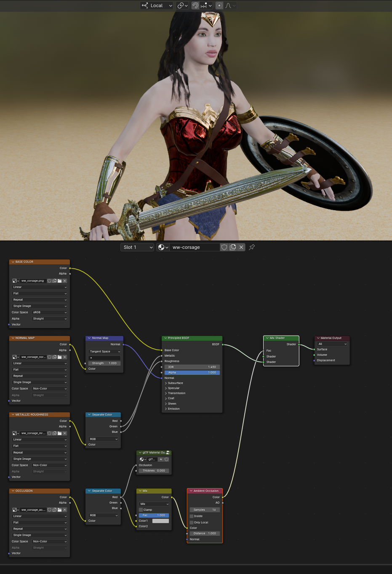Duplicate the ww-corsage material with copy icon
Image resolution: width=392 pixels, height=574 pixels.
tap(233, 247)
